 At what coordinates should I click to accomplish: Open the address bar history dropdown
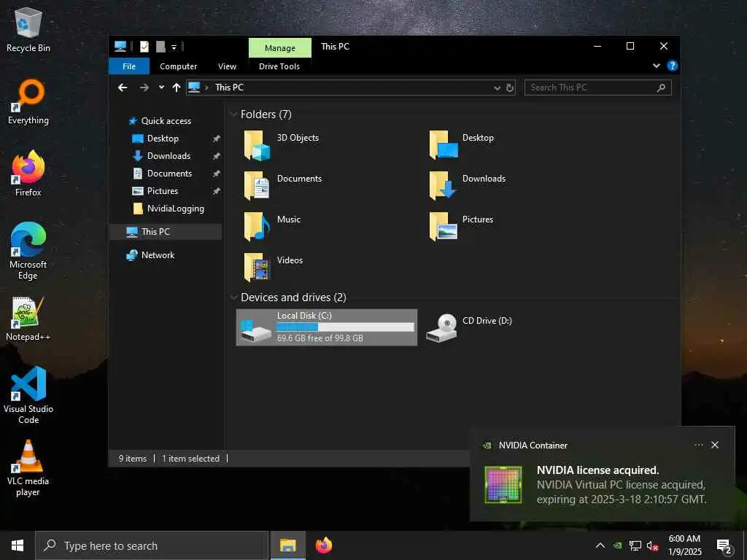click(x=497, y=88)
